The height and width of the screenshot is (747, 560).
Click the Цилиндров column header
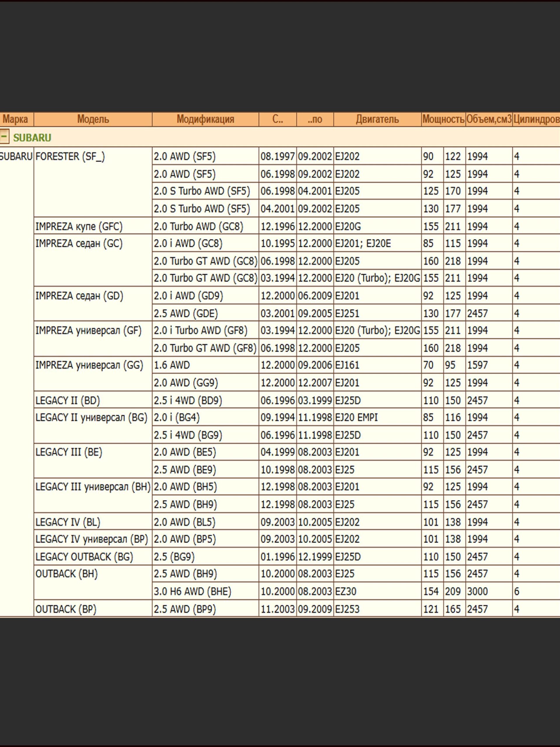(536, 119)
